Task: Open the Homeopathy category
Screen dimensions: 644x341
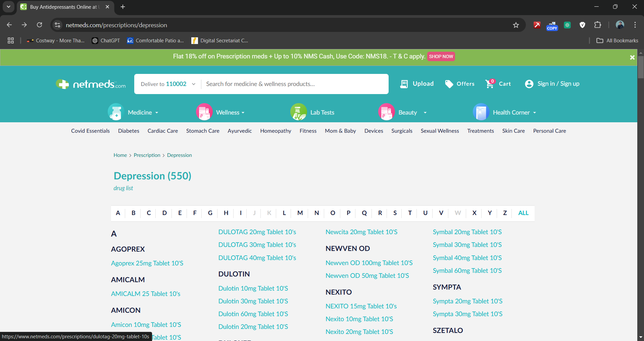Action: [276, 131]
